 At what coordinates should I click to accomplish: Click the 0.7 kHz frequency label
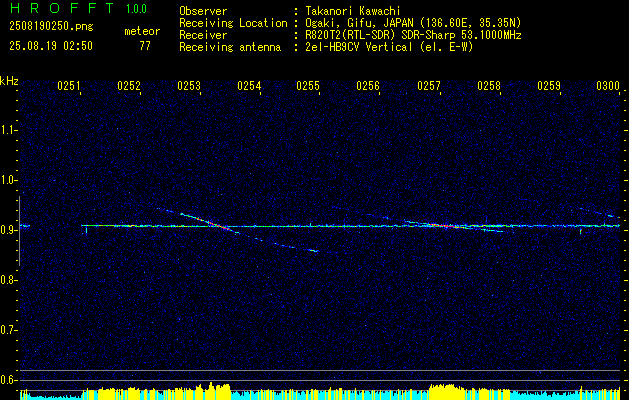(7, 330)
